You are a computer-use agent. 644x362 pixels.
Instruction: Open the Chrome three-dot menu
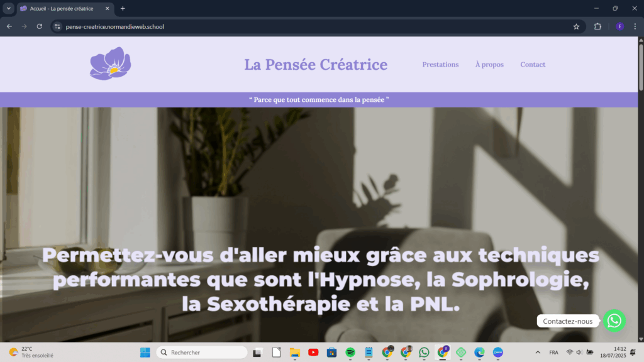pos(635,26)
